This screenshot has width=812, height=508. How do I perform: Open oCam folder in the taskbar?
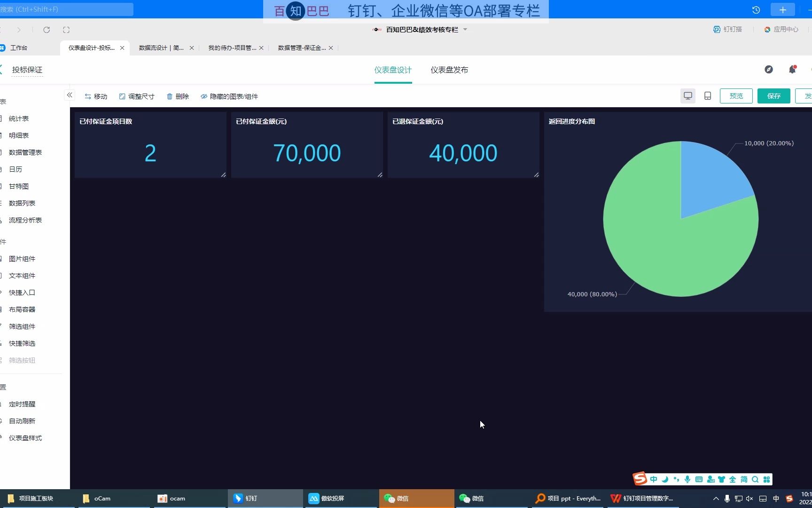point(114,499)
